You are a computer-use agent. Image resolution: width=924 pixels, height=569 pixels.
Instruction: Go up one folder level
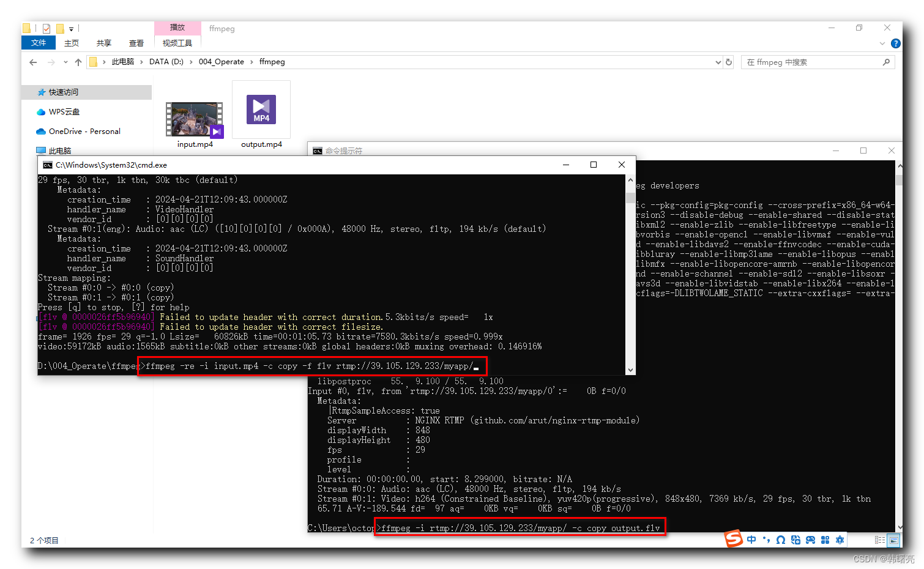pyautogui.click(x=78, y=62)
